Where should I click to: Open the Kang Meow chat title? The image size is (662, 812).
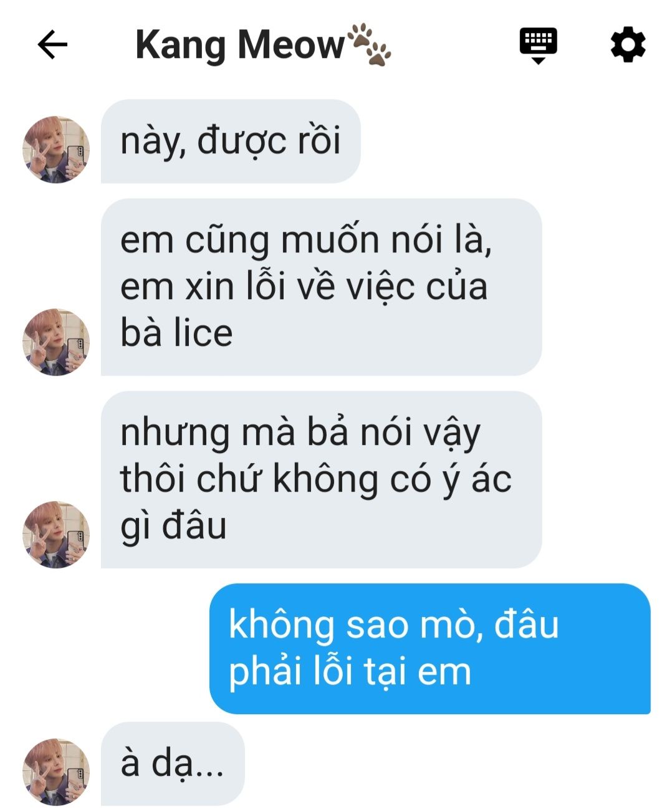point(263,45)
